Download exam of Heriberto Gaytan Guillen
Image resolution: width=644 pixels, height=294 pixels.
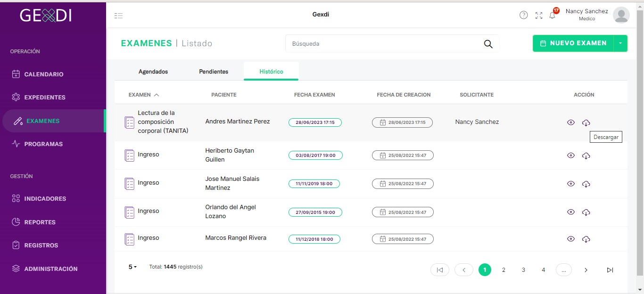tap(586, 155)
